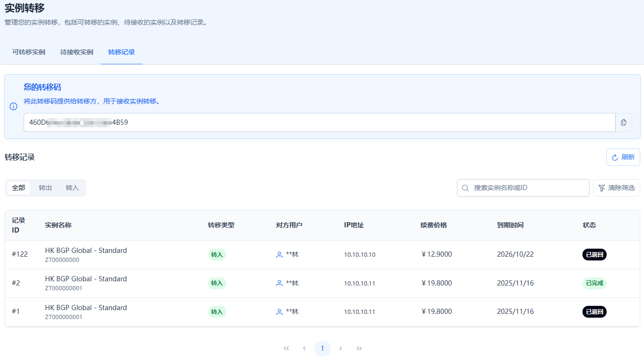
Task: Select the 转移记录 tab
Action: coord(122,52)
